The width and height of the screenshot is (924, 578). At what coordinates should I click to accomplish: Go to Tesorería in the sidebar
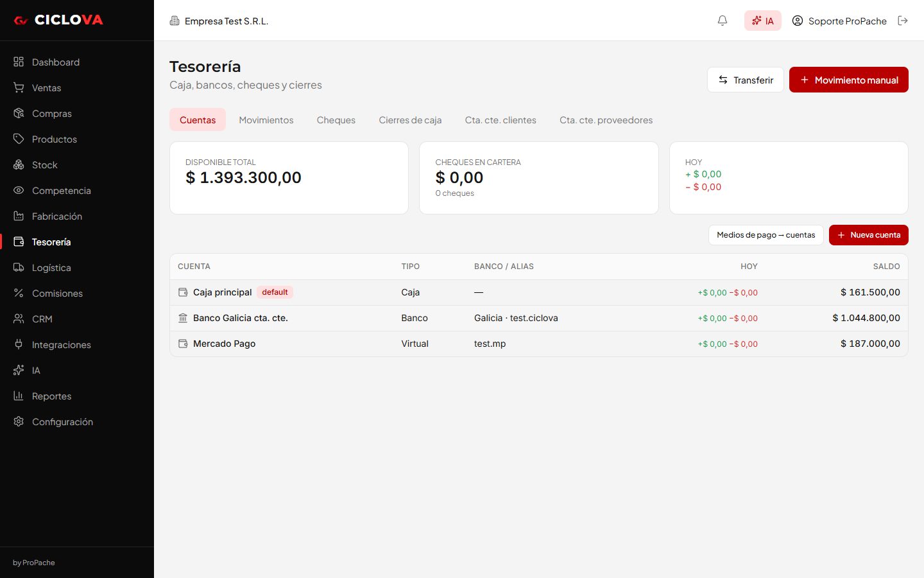(77, 241)
